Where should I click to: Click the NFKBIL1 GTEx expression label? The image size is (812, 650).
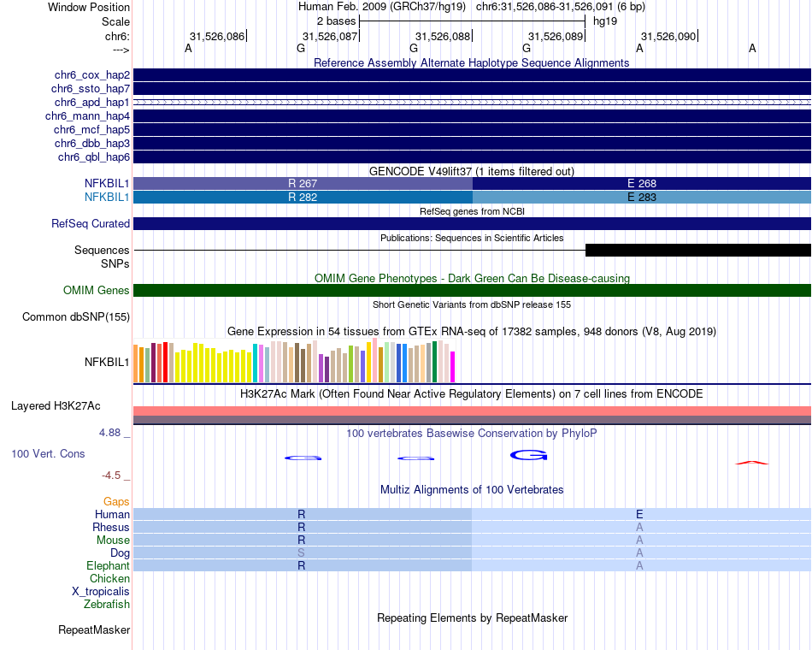pos(107,362)
